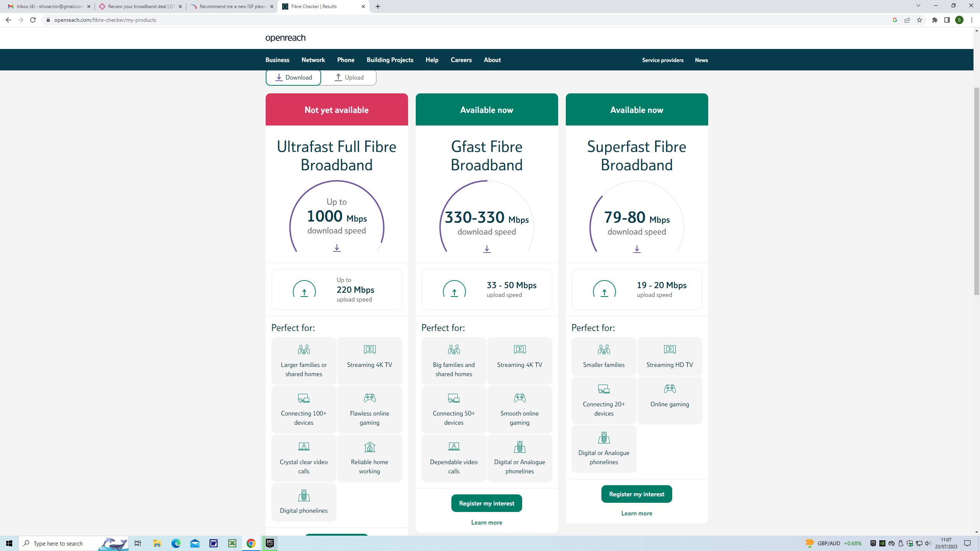The image size is (980, 551).
Task: Click Register my interest for Gfast Fibre
Action: pos(487,503)
